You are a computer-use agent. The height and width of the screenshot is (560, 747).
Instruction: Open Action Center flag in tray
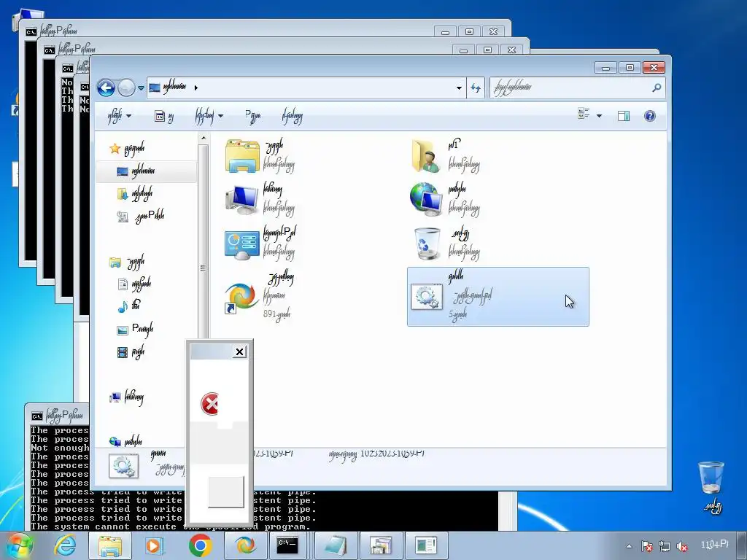646,546
